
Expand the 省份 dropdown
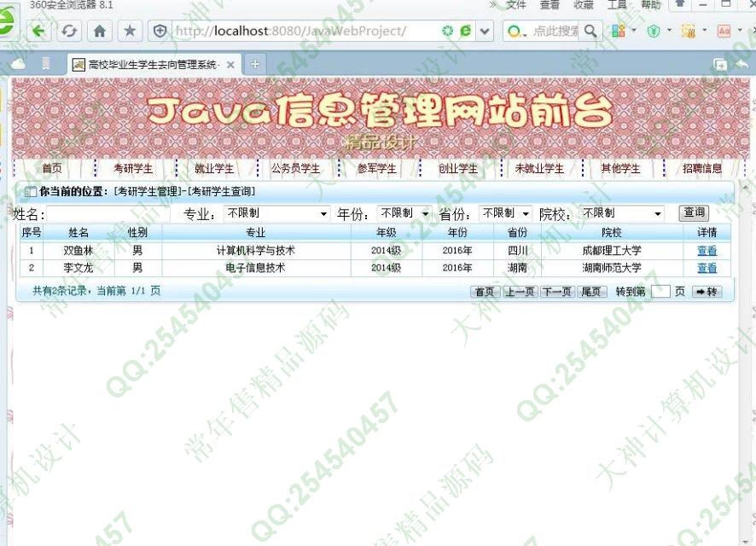[x=505, y=213]
